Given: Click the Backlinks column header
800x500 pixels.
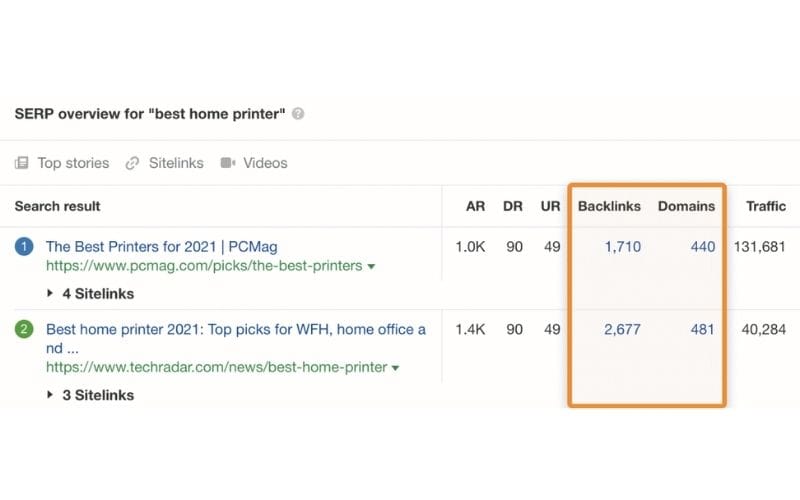Looking at the screenshot, I should click(x=609, y=206).
